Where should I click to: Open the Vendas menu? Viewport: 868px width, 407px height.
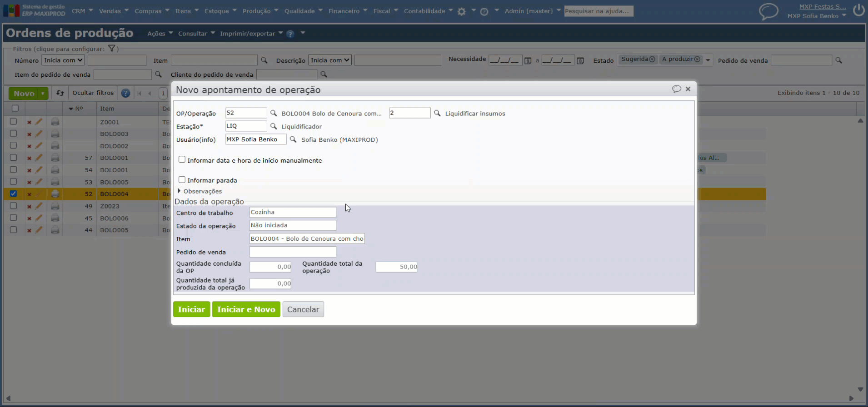point(114,11)
